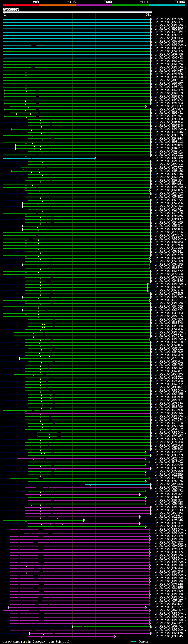The image size is (188, 644).
Task: Select the UniRef100_A5AL50 label
Action: pos(169,158)
